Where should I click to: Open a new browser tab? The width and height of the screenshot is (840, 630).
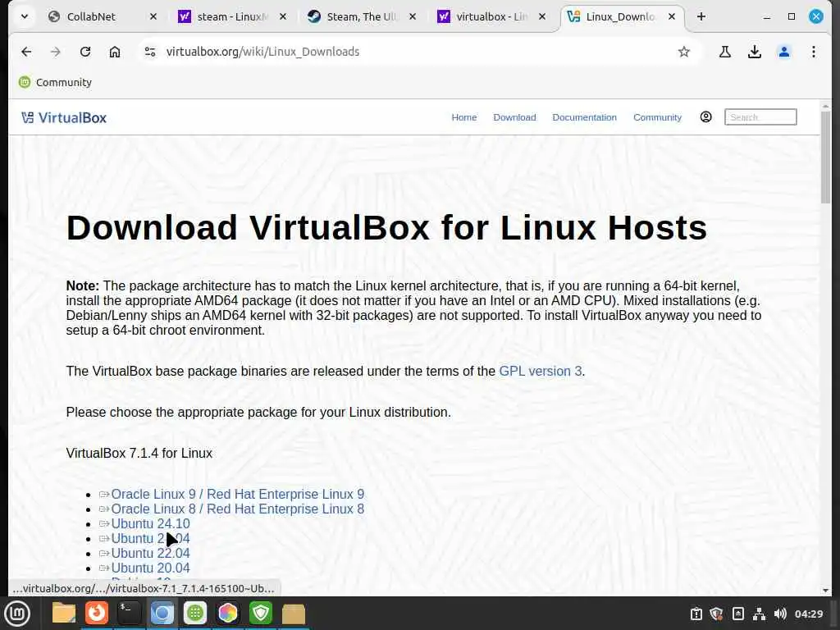click(x=701, y=16)
